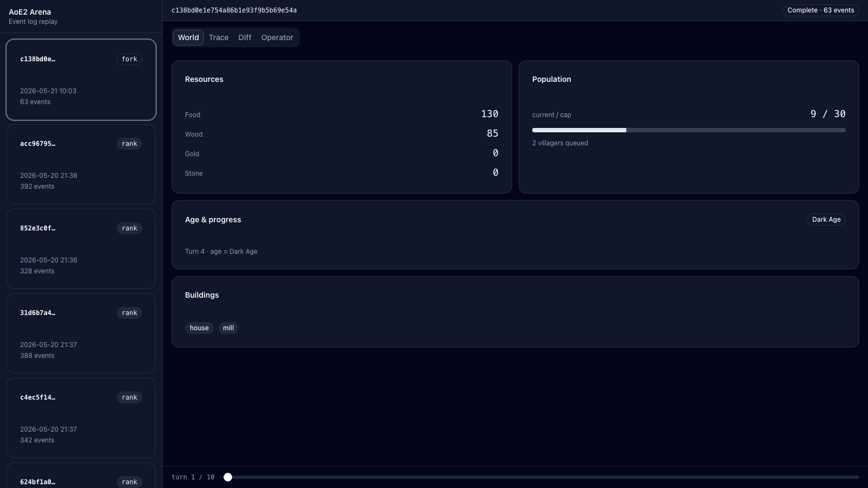Select the c4ec5f14 run card

pos(81,418)
